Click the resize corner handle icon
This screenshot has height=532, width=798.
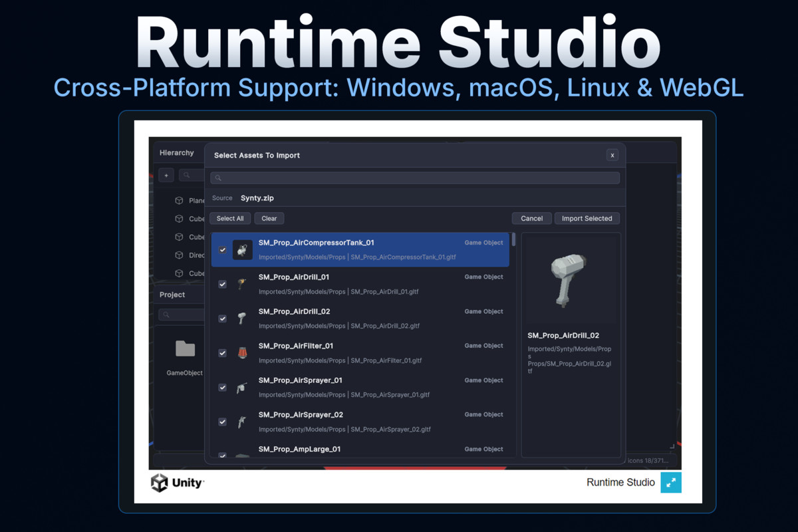click(x=672, y=446)
